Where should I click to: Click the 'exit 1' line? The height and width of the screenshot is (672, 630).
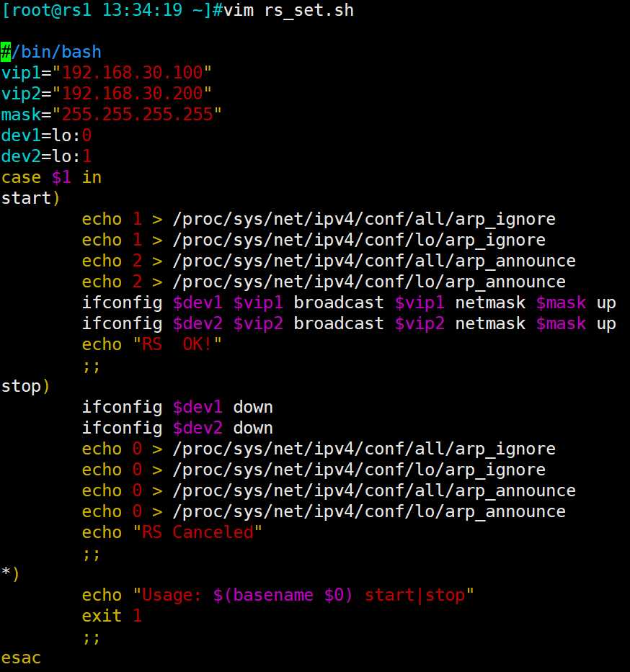coord(112,616)
